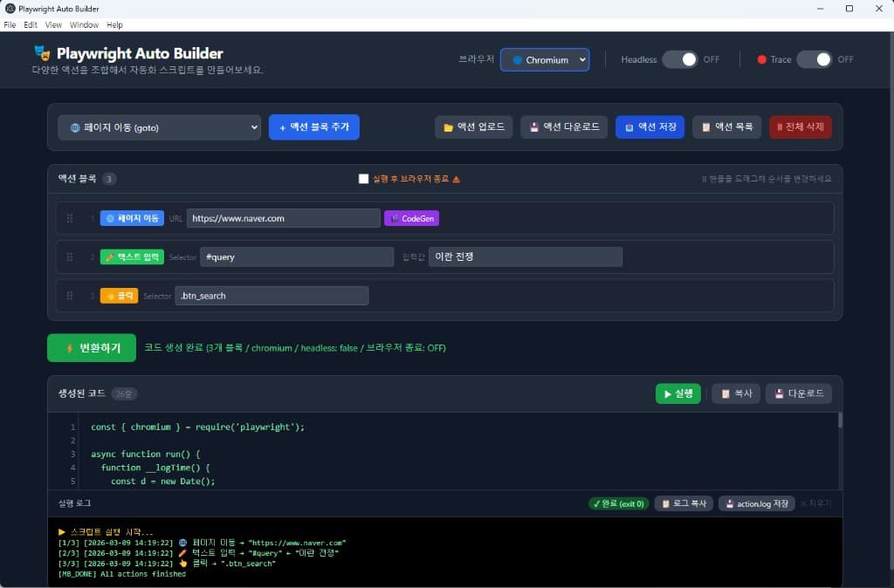Click the 액션 업로드 folder button

point(473,127)
